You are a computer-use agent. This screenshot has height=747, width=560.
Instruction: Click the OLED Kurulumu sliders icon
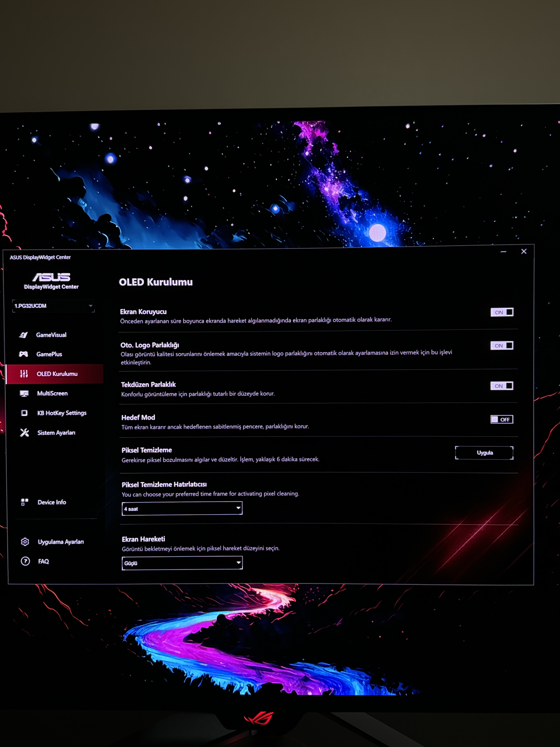click(x=24, y=373)
